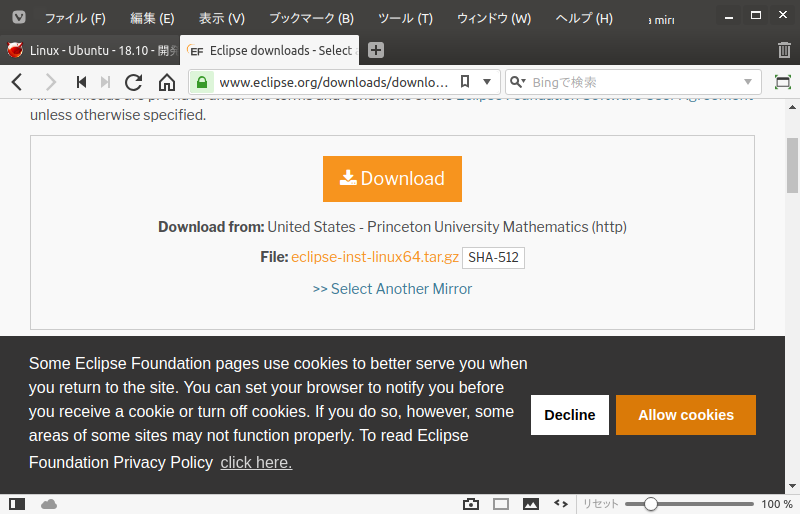
Task: Click the eclipse-inst-linux64.tar.gz file link
Action: (x=375, y=257)
